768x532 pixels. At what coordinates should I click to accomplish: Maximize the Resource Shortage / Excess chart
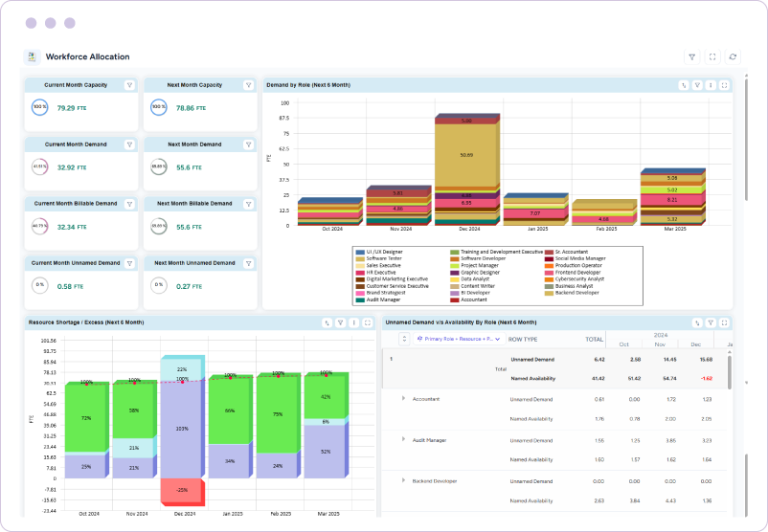tap(368, 322)
